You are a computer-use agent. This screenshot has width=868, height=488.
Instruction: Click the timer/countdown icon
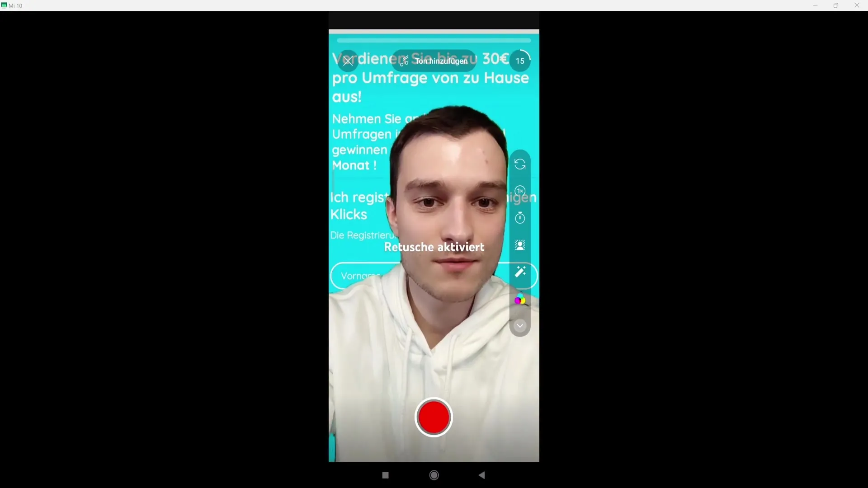(x=519, y=217)
